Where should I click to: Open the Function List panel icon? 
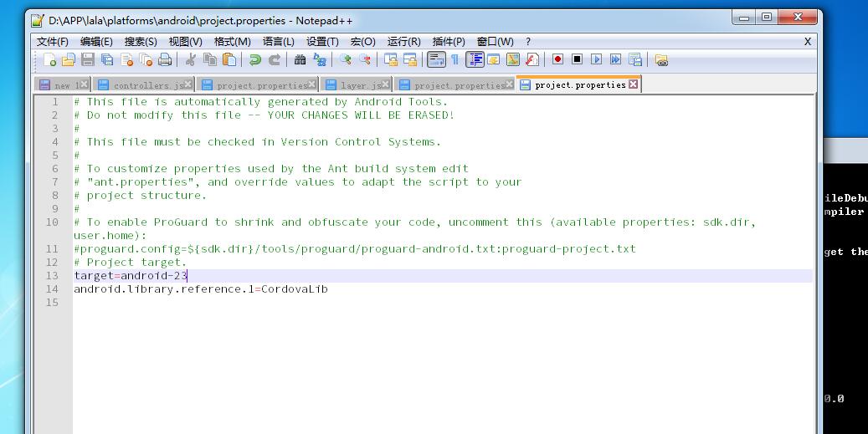[x=532, y=59]
